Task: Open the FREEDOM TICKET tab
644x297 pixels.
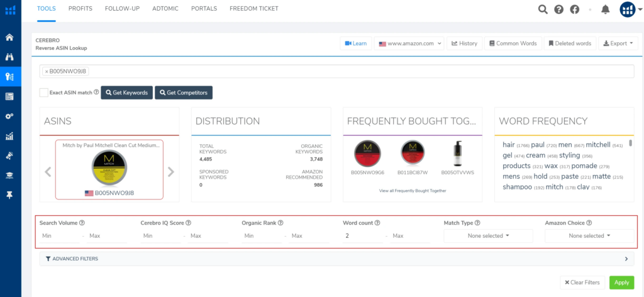Action: (x=254, y=9)
